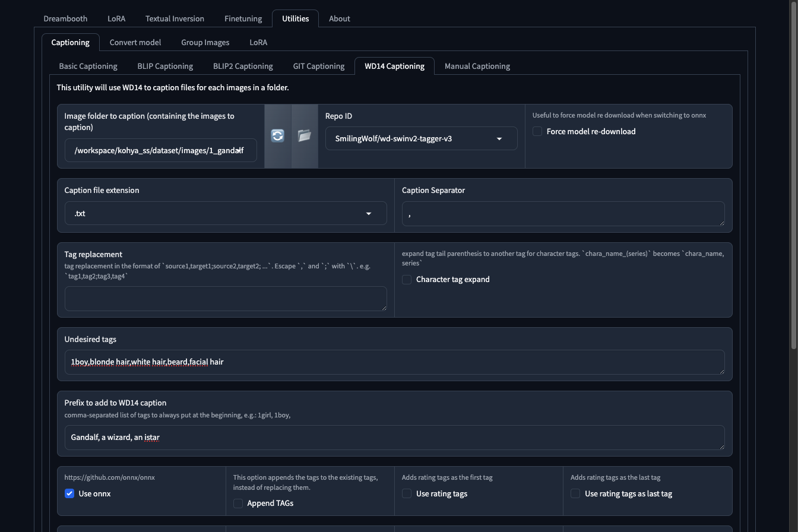The height and width of the screenshot is (532, 798).
Task: Enable Append TAGs
Action: 237,503
